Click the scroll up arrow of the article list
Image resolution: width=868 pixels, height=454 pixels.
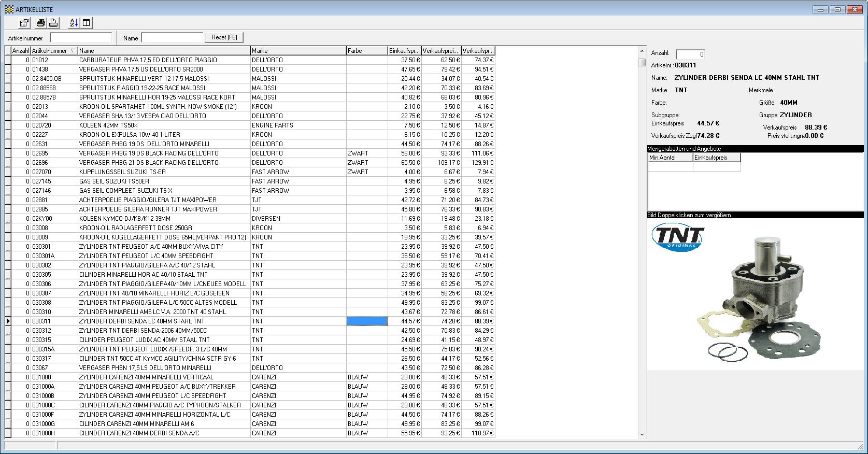[x=642, y=51]
